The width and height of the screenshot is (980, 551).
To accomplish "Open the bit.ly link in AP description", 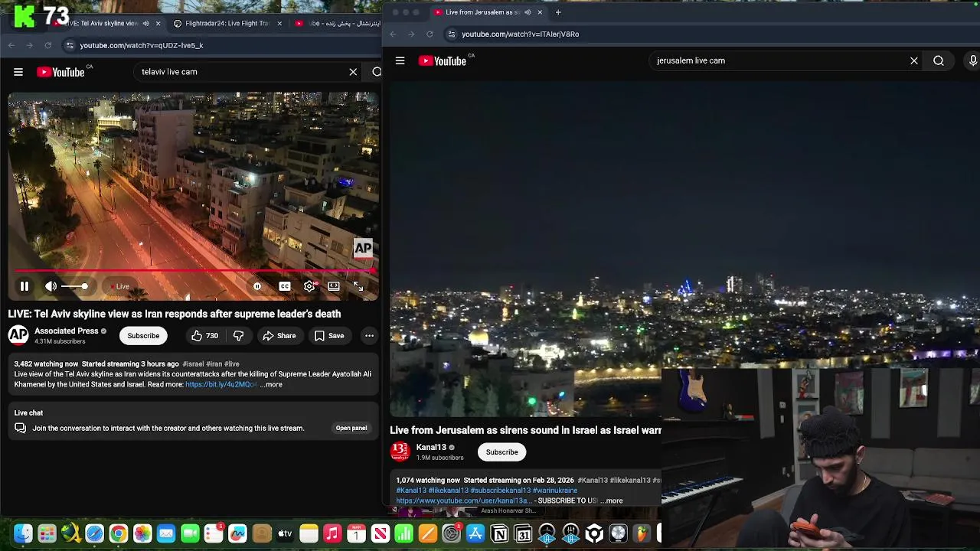I will tap(220, 384).
